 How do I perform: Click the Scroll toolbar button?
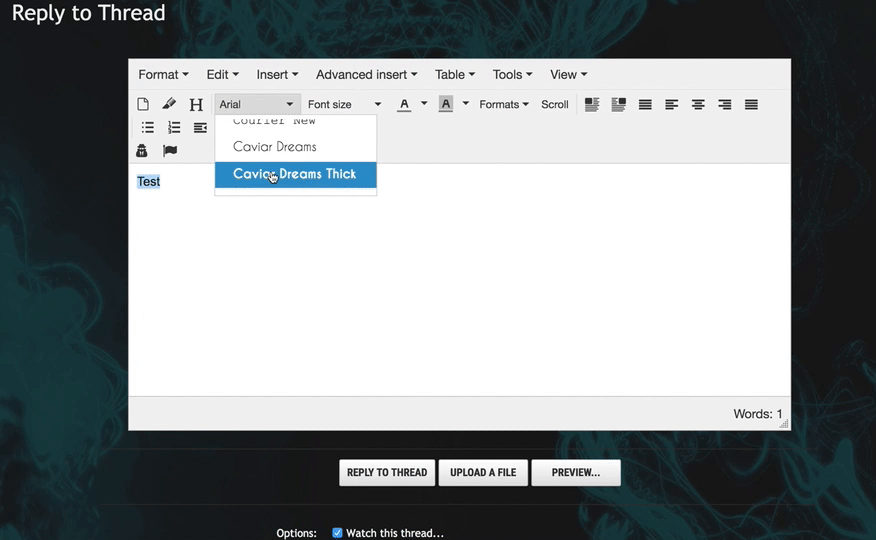tap(554, 104)
